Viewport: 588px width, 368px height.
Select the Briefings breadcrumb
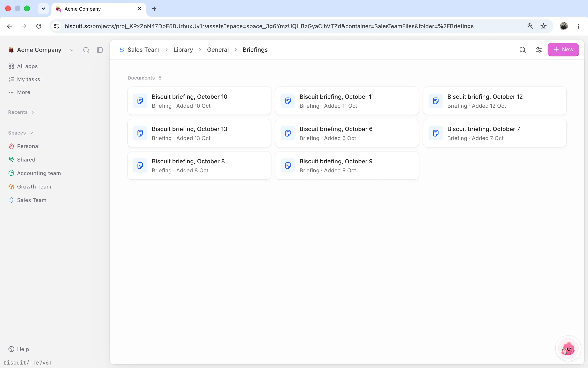(x=255, y=50)
